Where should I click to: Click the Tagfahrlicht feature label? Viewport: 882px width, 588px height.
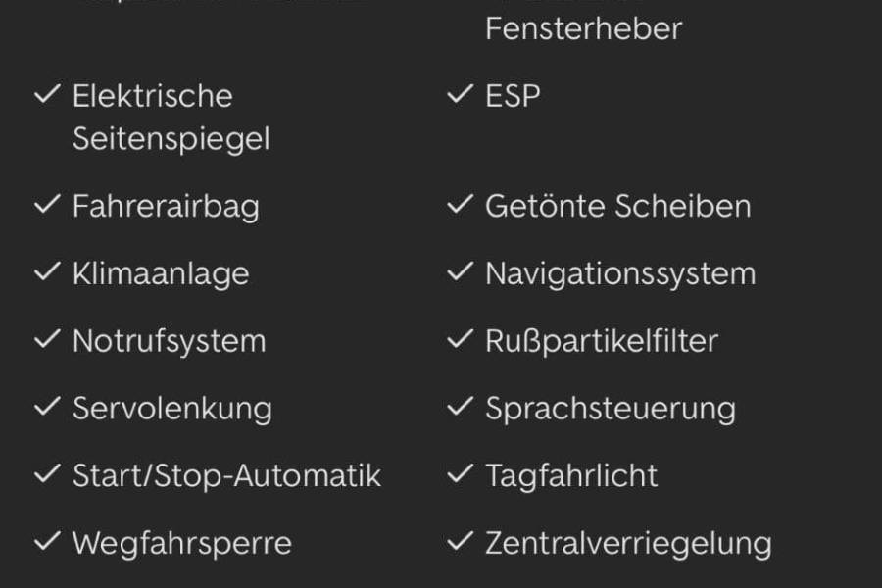(571, 475)
